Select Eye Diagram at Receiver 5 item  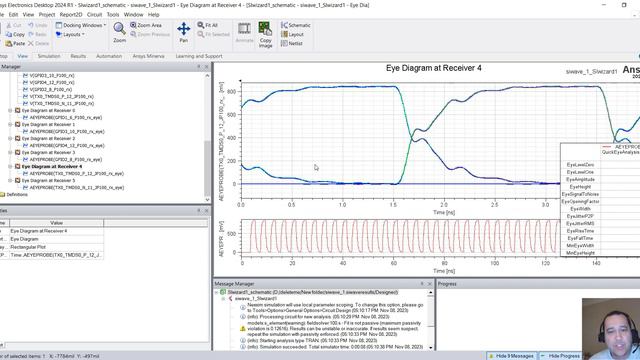tap(48, 180)
